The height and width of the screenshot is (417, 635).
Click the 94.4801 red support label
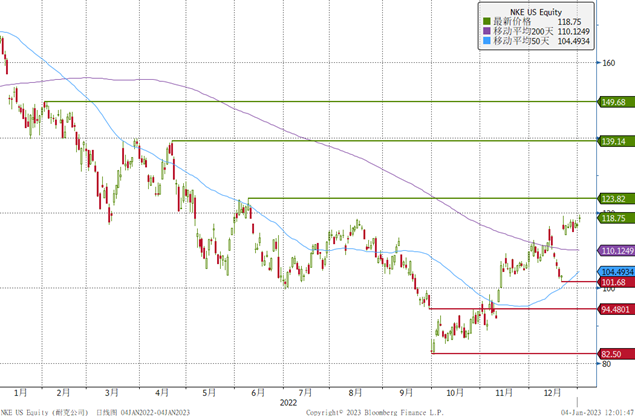pos(615,309)
